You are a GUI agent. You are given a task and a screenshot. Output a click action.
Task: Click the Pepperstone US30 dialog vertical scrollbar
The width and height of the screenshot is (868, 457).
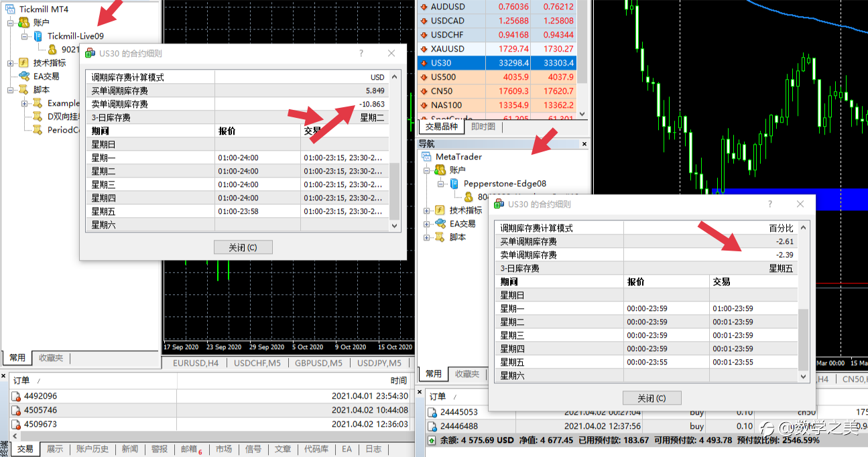pyautogui.click(x=804, y=302)
